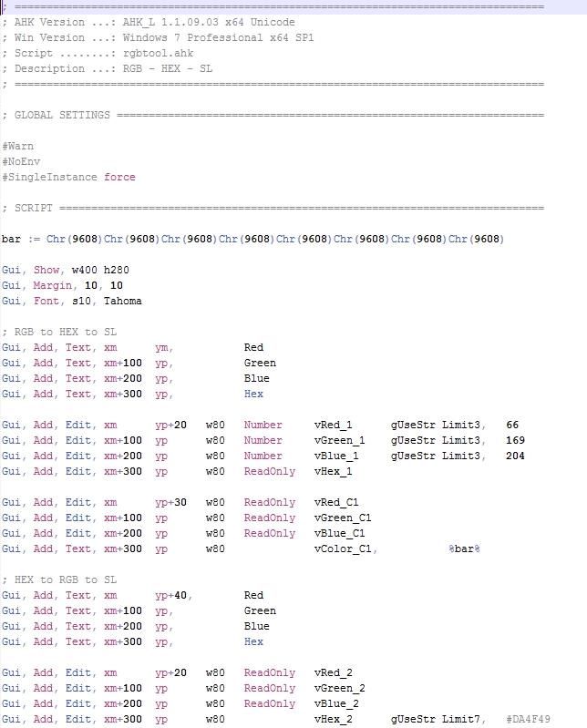Click the 'vRed_2' variable name
The image size is (587, 728).
click(333, 672)
